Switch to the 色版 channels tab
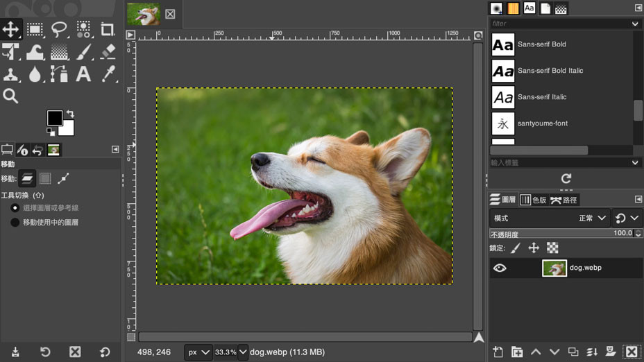The height and width of the screenshot is (362, 644). (x=534, y=200)
